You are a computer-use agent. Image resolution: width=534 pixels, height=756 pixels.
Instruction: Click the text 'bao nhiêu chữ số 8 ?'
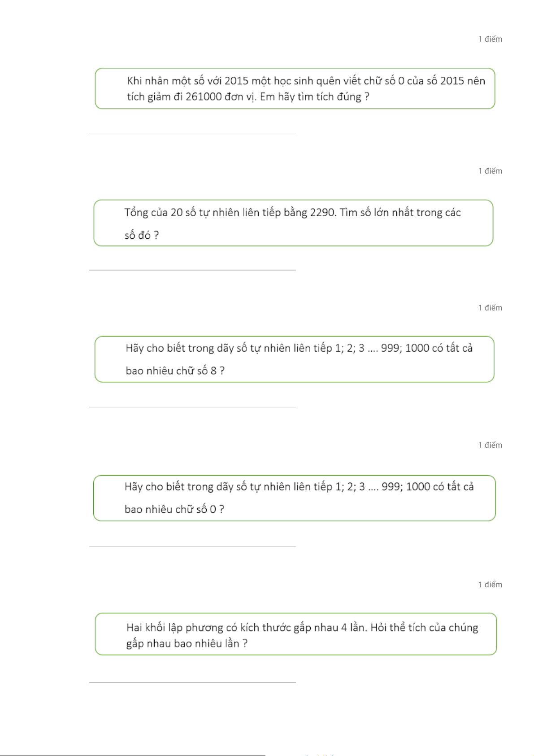point(175,371)
